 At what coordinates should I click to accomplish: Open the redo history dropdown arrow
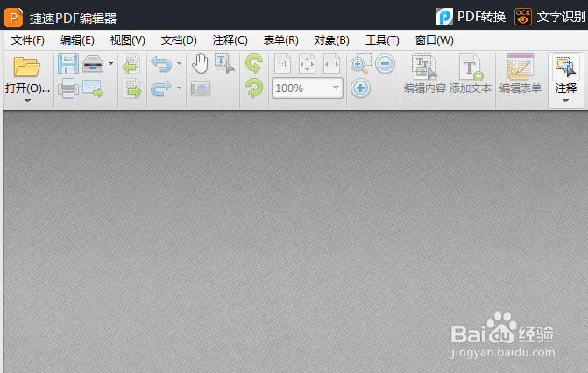coord(180,88)
